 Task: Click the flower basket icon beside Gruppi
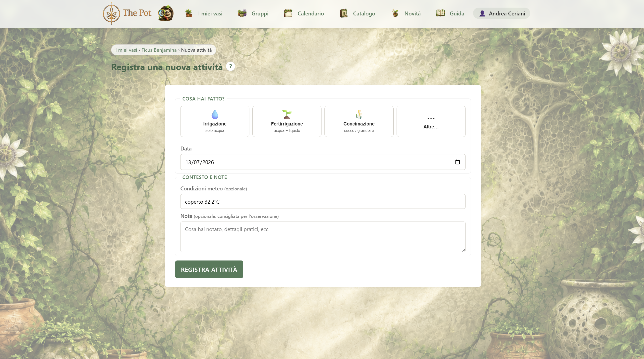click(242, 13)
